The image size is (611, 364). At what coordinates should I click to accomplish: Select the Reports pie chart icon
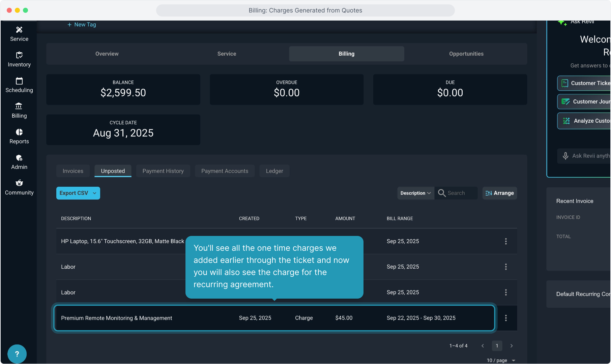click(x=19, y=132)
